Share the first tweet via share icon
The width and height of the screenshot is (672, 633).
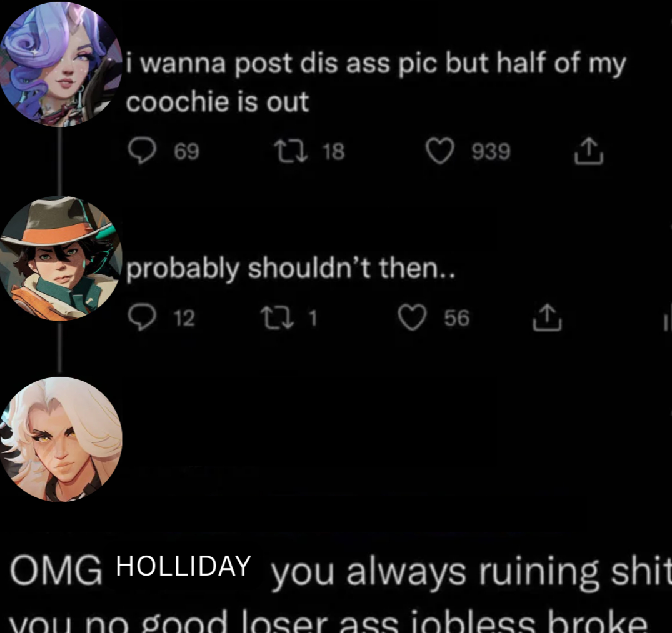pos(589,151)
